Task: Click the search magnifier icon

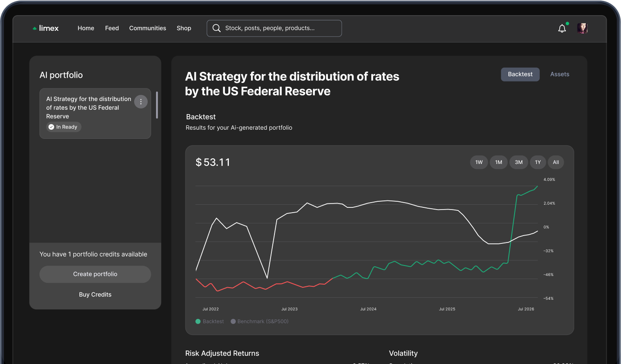Action: pos(216,28)
